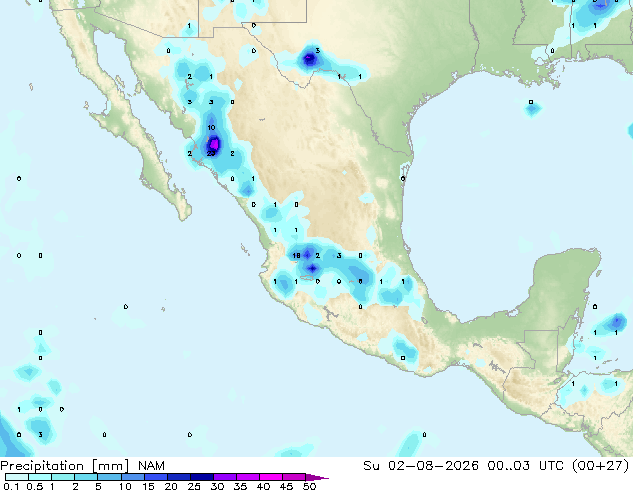634x490 pixels.
Task: Click legend tick label '15'
Action: pos(148,486)
